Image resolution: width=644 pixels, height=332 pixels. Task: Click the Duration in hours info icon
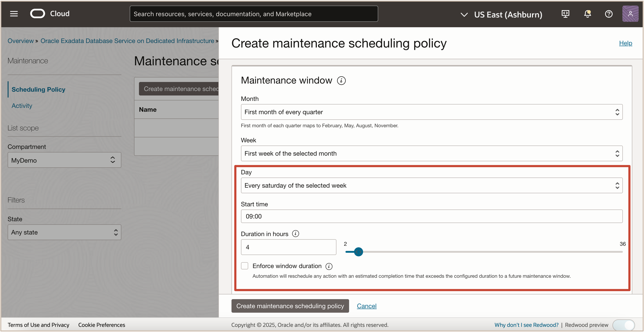point(296,234)
